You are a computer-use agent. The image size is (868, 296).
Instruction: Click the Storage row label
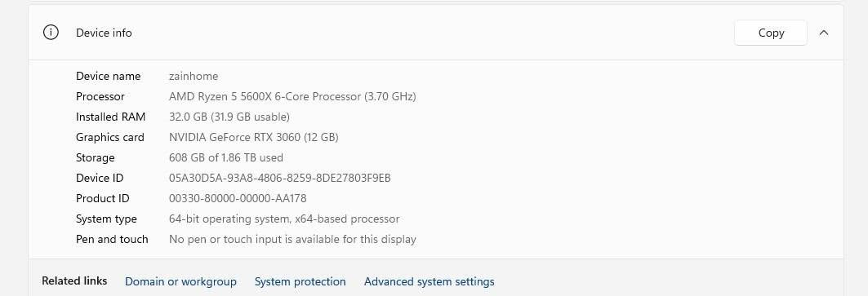pos(96,157)
